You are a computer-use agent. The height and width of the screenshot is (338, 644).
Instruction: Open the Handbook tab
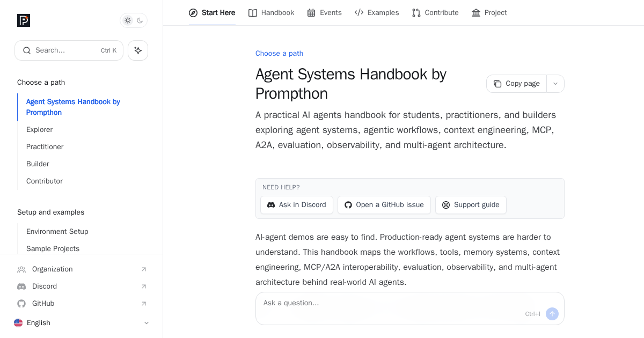[272, 12]
